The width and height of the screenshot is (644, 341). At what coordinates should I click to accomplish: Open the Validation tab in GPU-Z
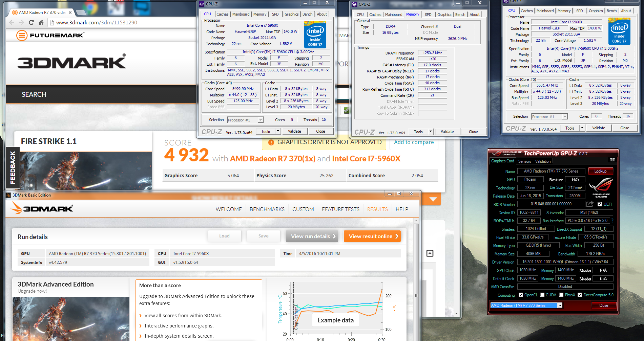coord(543,161)
